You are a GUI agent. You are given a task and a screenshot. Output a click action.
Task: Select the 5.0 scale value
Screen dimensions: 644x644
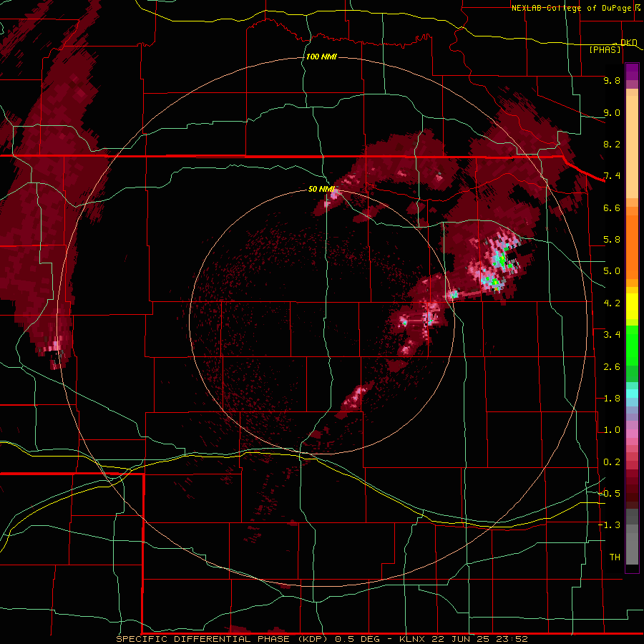(x=612, y=271)
